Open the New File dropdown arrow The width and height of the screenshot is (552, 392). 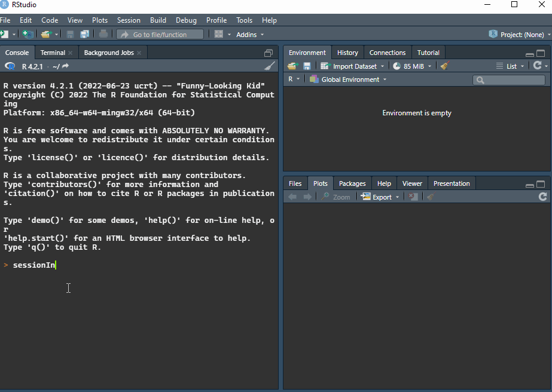click(x=14, y=35)
